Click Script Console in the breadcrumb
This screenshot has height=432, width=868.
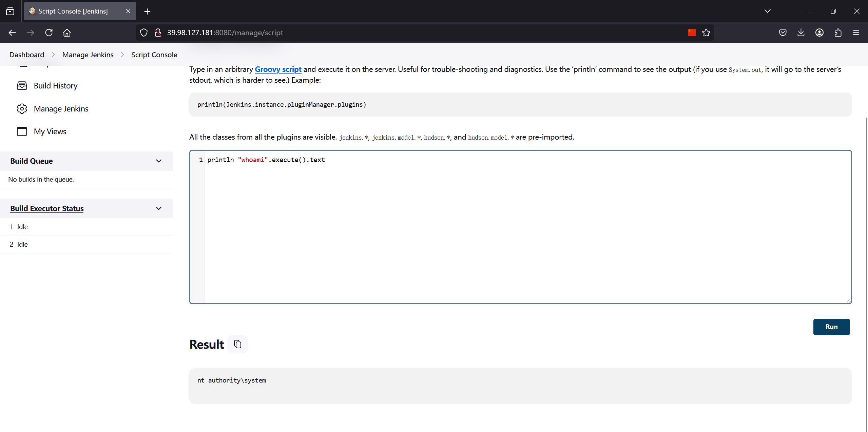[x=154, y=55]
